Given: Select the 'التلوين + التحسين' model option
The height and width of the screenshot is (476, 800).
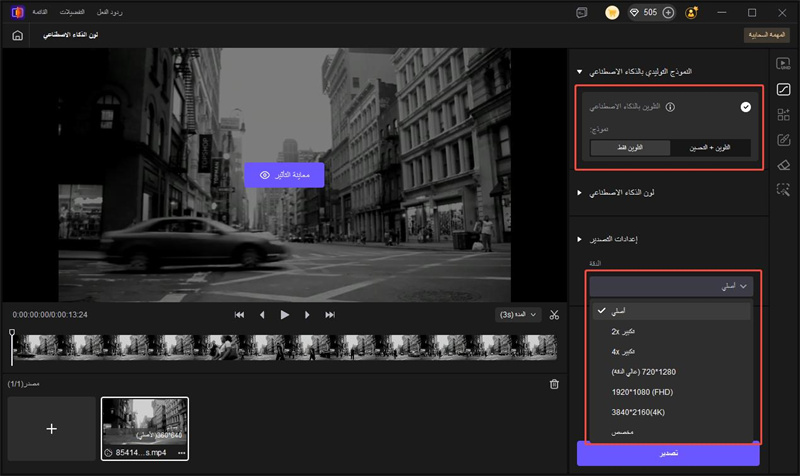Looking at the screenshot, I should pyautogui.click(x=710, y=147).
